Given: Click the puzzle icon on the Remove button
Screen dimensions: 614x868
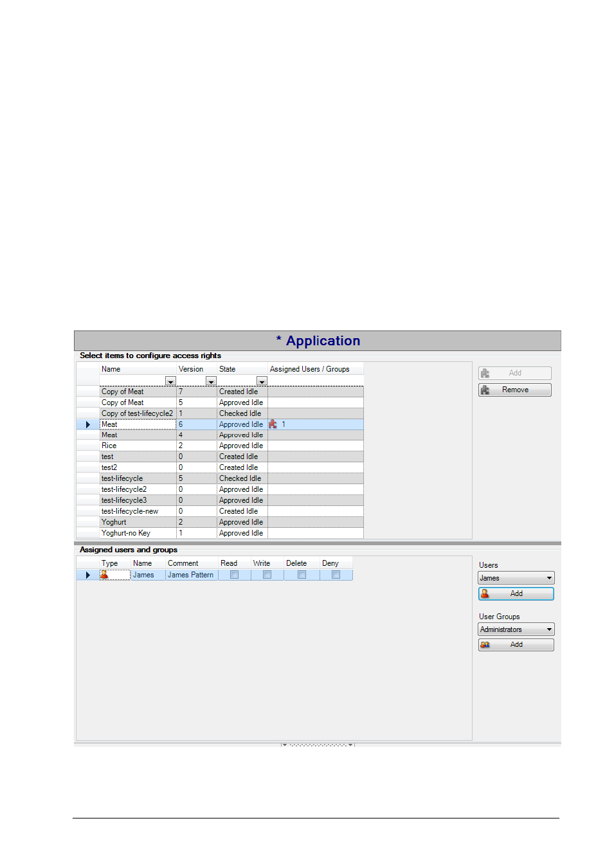Looking at the screenshot, I should pos(485,390).
